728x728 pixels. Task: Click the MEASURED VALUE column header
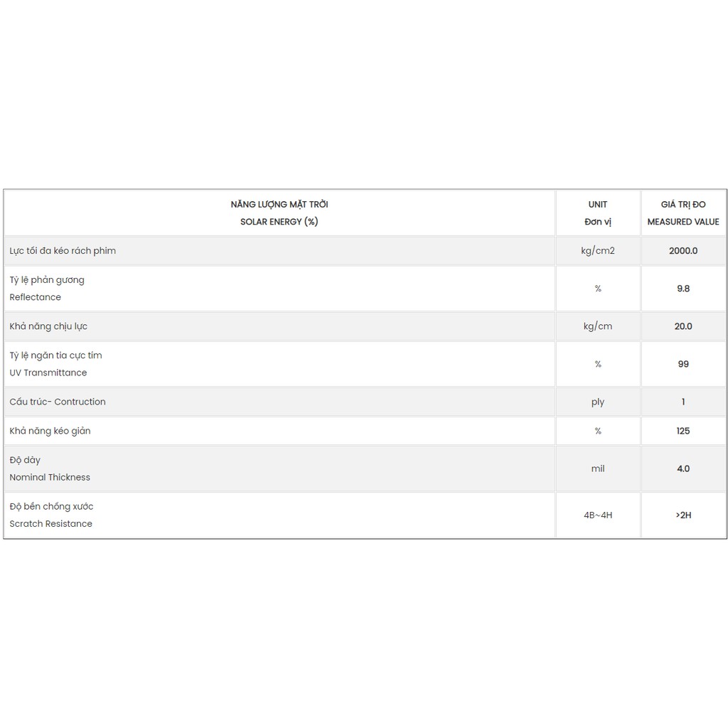(683, 221)
